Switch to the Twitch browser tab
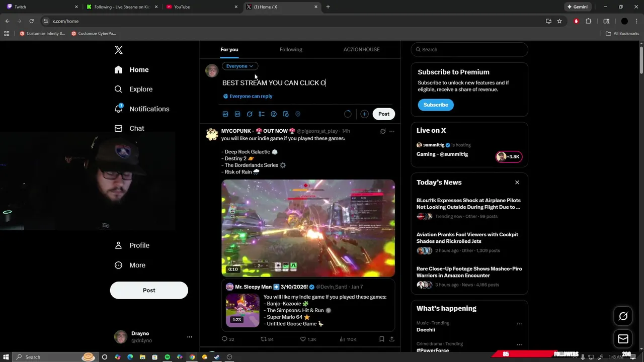 click(43, 7)
